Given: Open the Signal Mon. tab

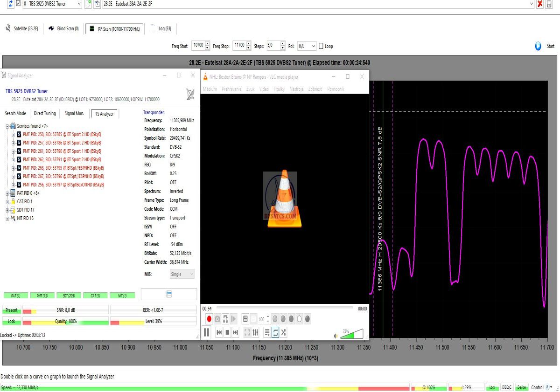Looking at the screenshot, I should click(74, 113).
